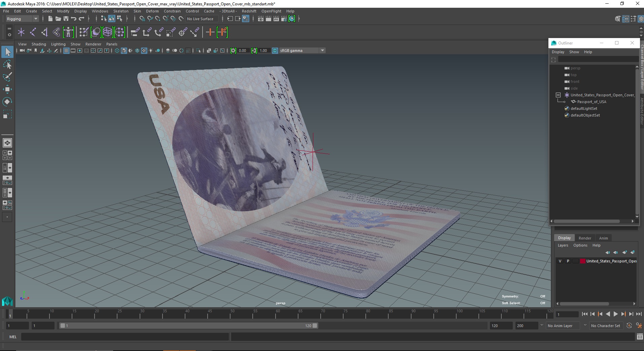644x351 pixels.
Task: Toggle textured display checker icon
Action: [x=144, y=51]
